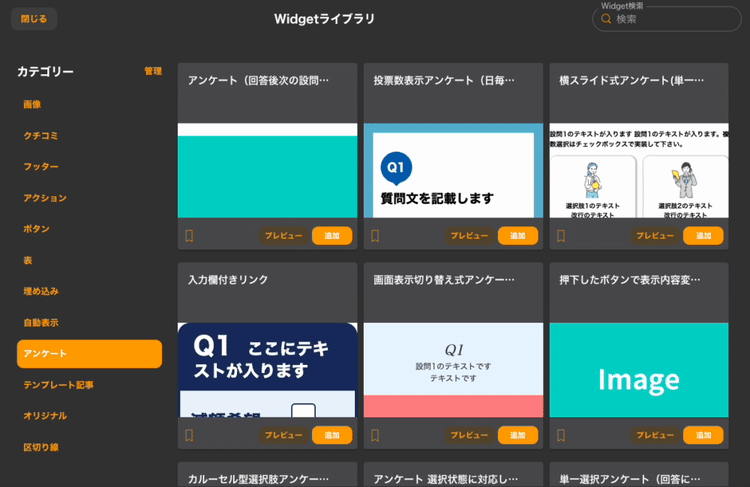The height and width of the screenshot is (487, 750).
Task: Open the テンプレート記事 category
Action: (x=58, y=384)
